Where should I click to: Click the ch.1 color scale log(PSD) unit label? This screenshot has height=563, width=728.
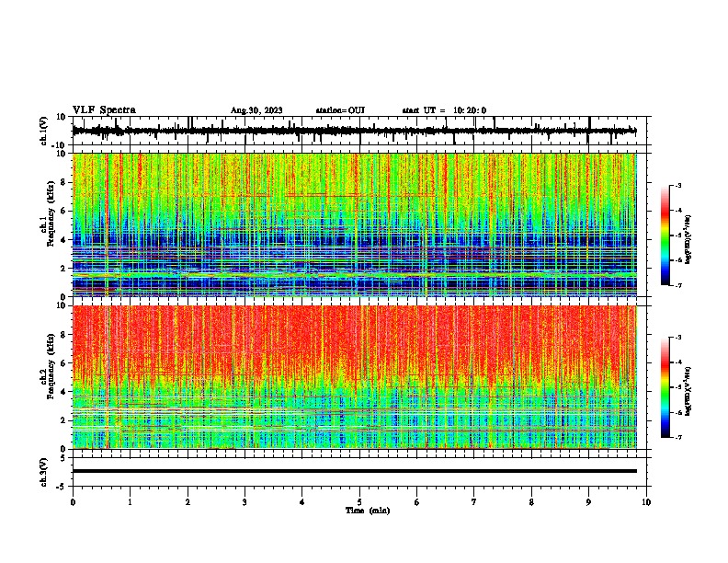688,239
